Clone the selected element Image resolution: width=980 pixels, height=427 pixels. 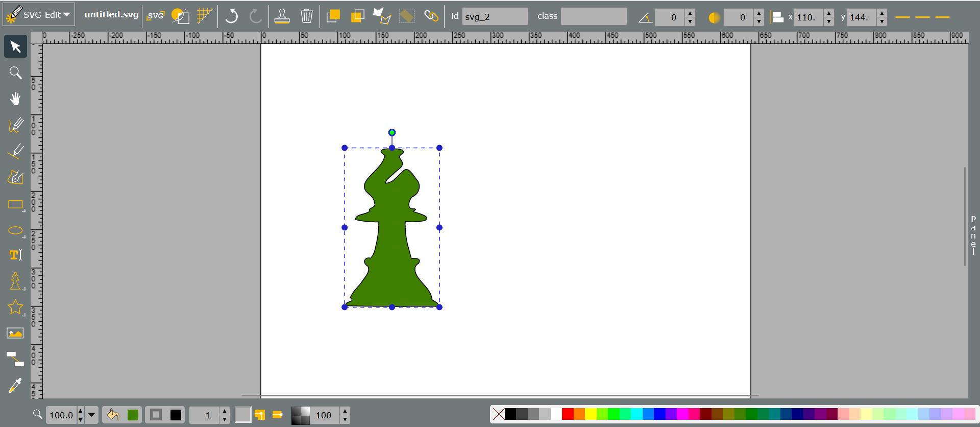coord(282,16)
